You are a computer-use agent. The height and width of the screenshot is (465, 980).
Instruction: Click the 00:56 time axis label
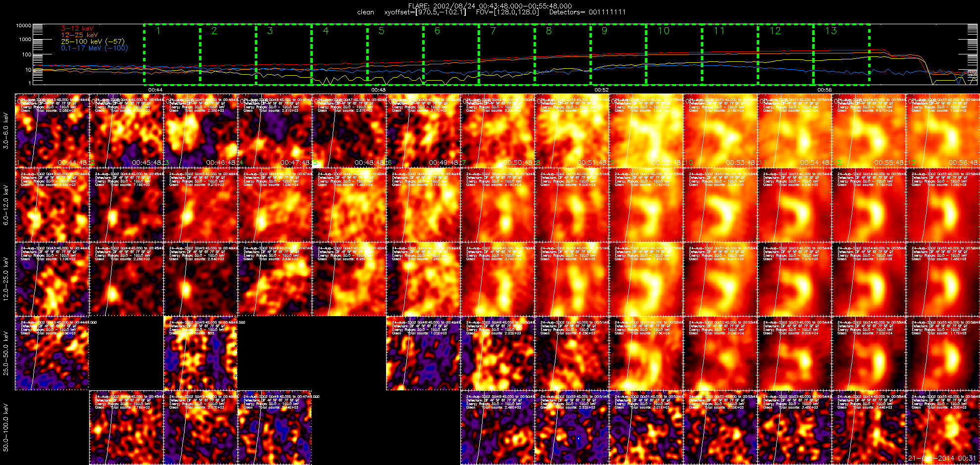tap(825, 90)
